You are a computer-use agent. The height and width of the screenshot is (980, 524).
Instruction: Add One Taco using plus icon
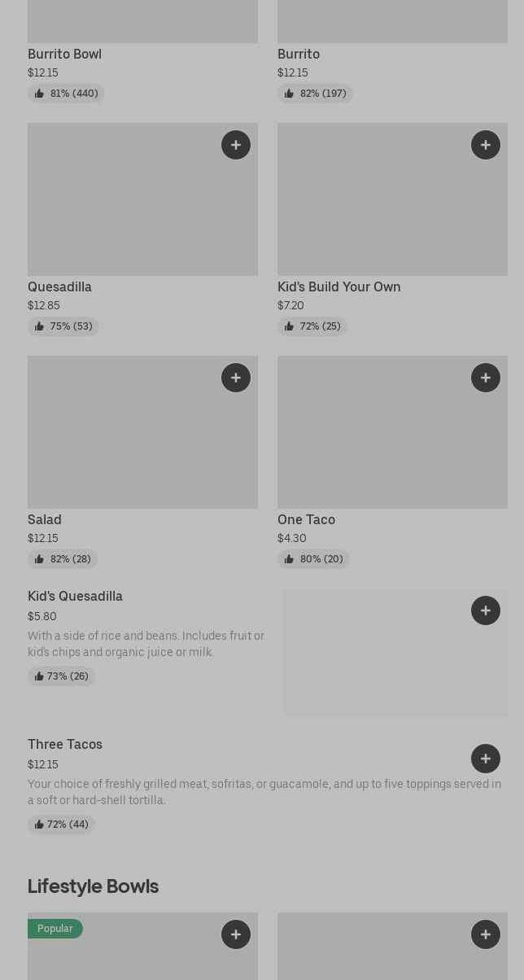[x=486, y=378]
